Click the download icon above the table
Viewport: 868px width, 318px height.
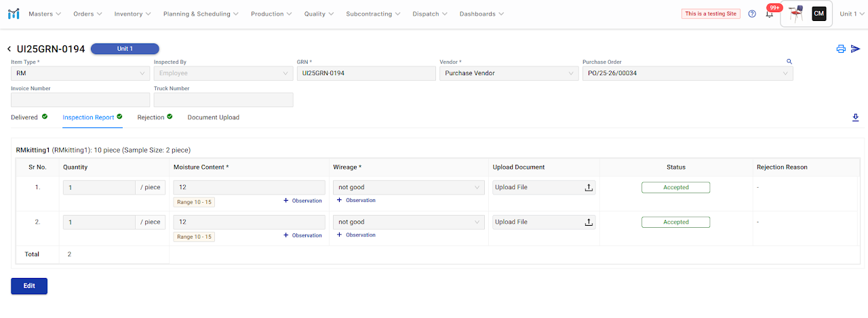coord(855,118)
